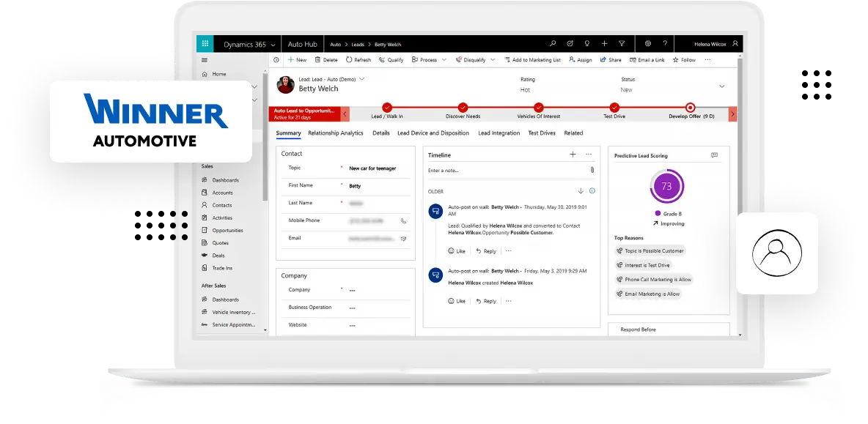
Task: Click Betty Welch's profile photo
Action: click(286, 84)
